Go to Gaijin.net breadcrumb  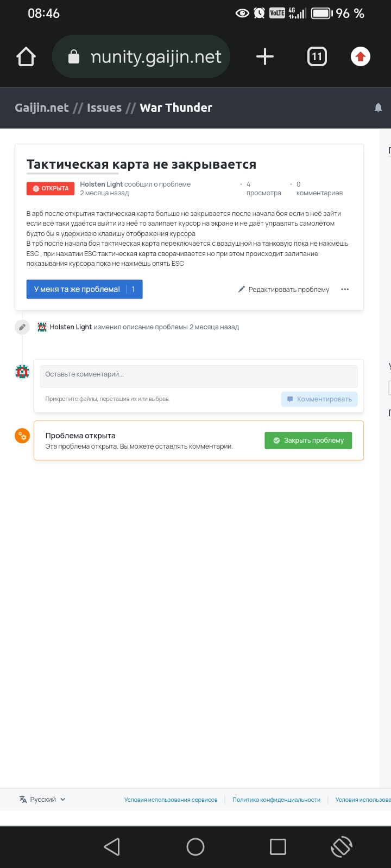point(42,107)
